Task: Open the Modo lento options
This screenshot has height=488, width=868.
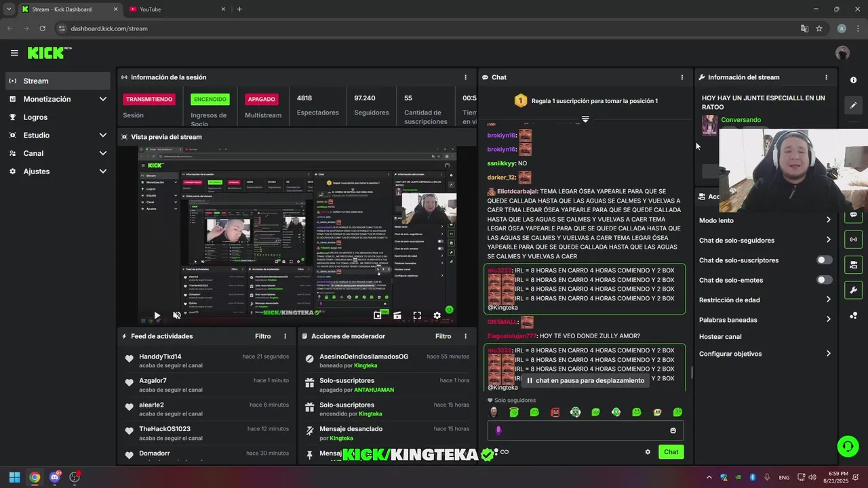Action: click(765, 220)
